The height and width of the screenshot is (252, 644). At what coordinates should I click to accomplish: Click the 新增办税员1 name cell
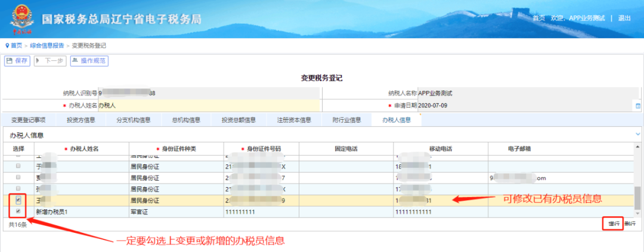coord(81,211)
